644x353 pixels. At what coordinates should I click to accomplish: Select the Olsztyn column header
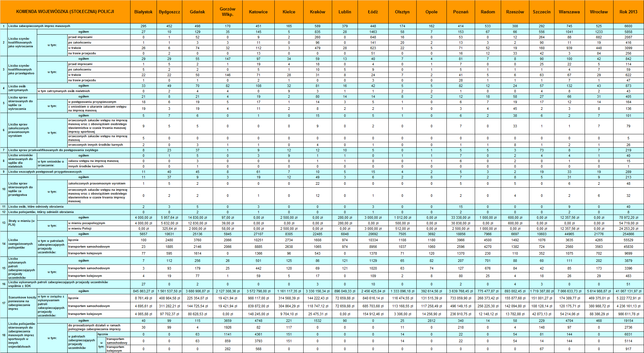tap(402, 12)
